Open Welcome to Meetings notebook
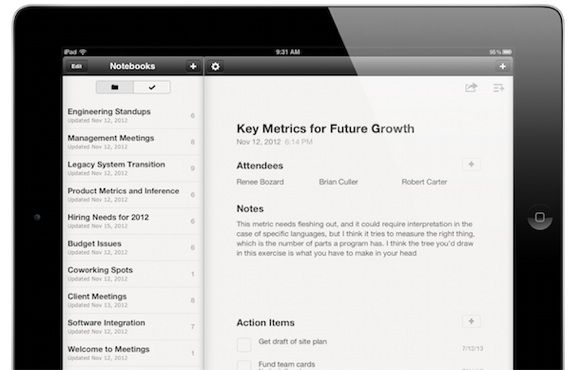The image size is (580, 370). coord(132,353)
